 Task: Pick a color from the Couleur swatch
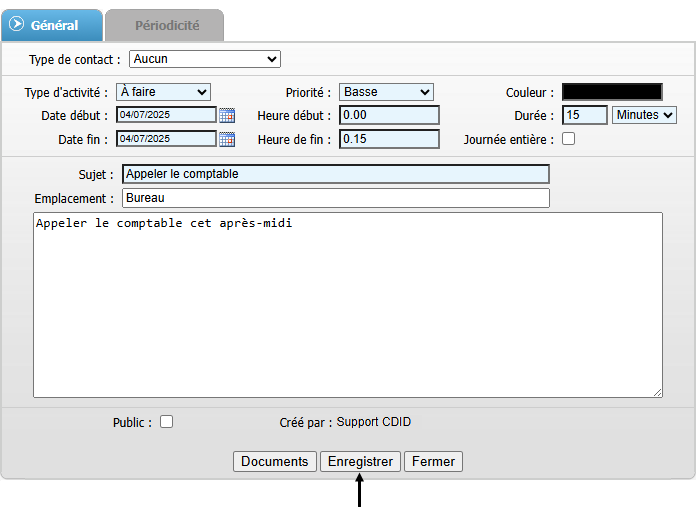point(612,92)
